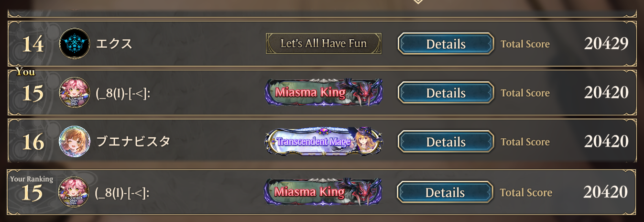644x222 pixels.
Task: Click ブエナビスタ brown-haired avatar icon
Action: point(75,142)
